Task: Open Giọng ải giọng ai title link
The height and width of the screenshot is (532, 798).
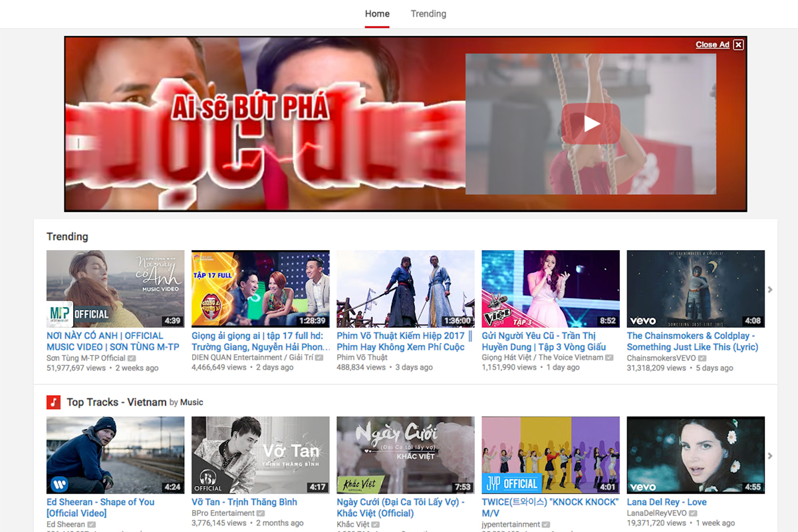Action: click(261, 341)
